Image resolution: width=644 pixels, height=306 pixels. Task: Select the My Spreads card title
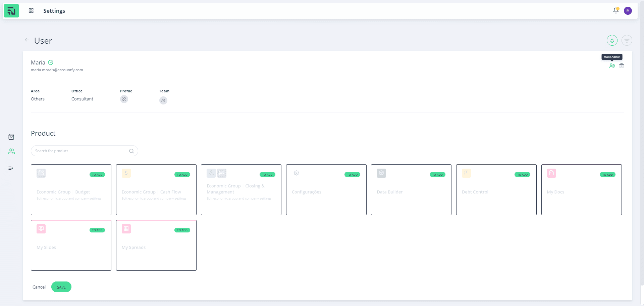pos(133,248)
